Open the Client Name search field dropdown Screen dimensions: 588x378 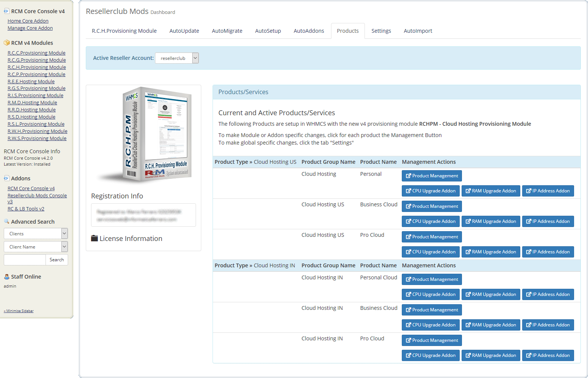36,247
